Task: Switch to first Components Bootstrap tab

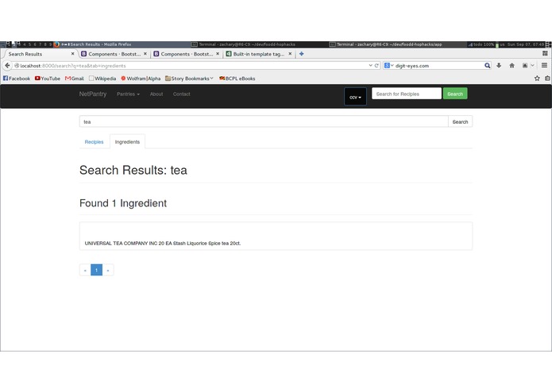Action: pos(113,54)
